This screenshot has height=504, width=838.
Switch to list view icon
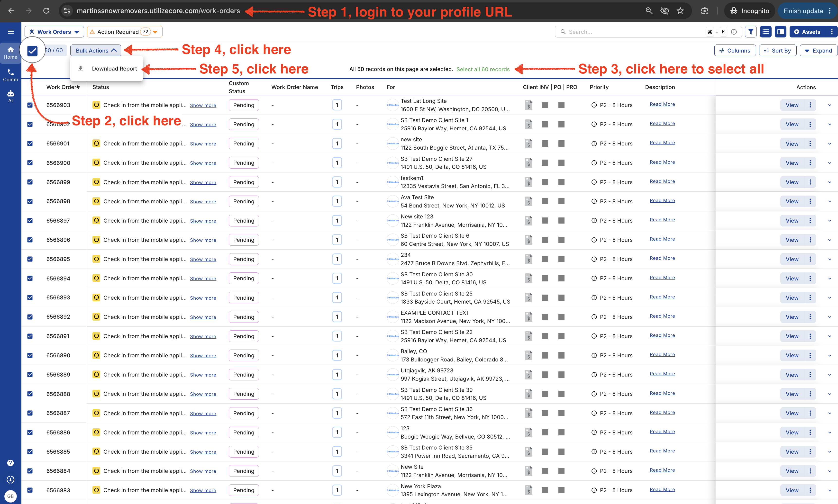click(x=765, y=32)
